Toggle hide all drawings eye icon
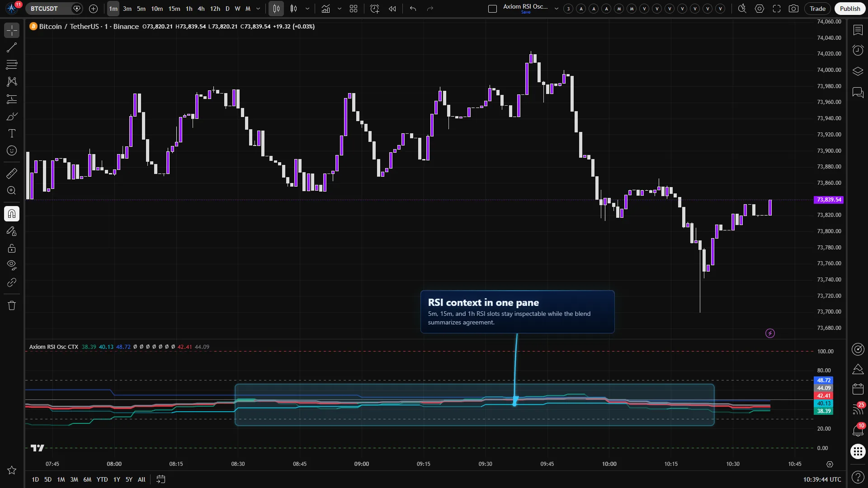The height and width of the screenshot is (488, 868). tap(12, 265)
